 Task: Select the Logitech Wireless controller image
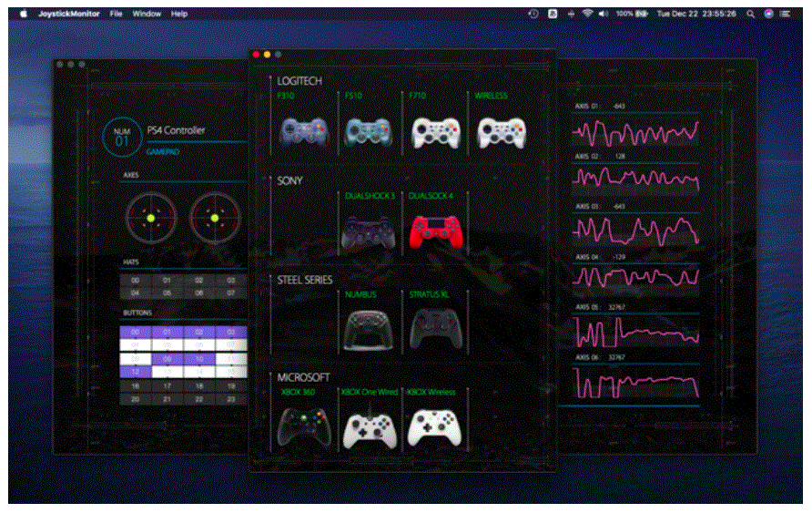(502, 133)
